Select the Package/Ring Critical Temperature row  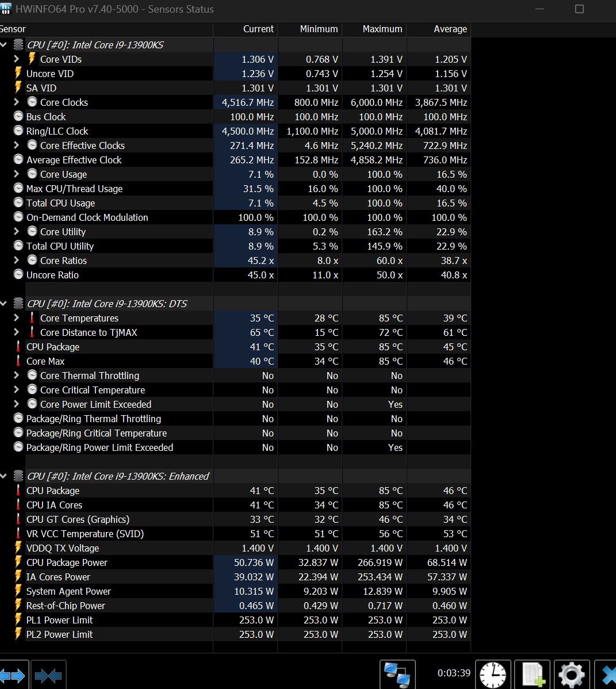point(235,433)
